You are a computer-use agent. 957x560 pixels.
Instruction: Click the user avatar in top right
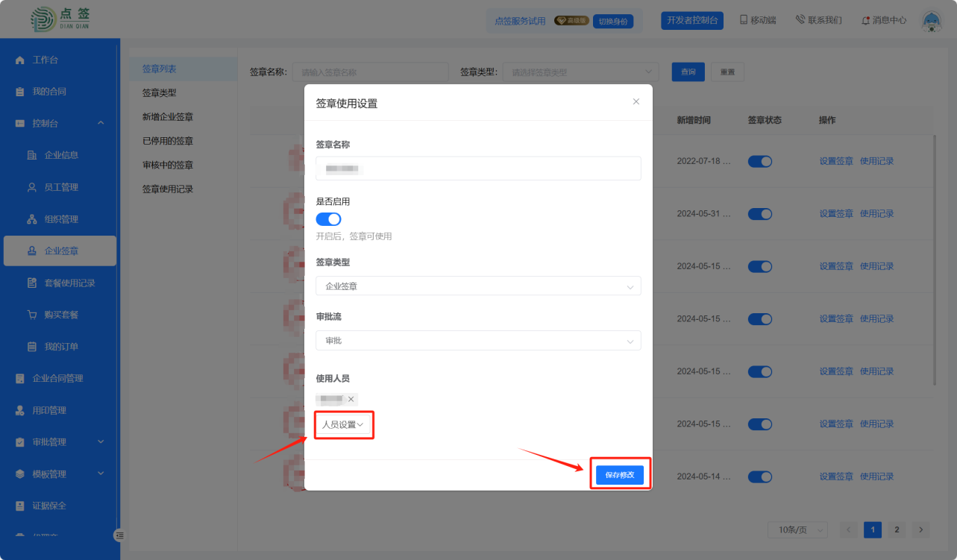931,21
